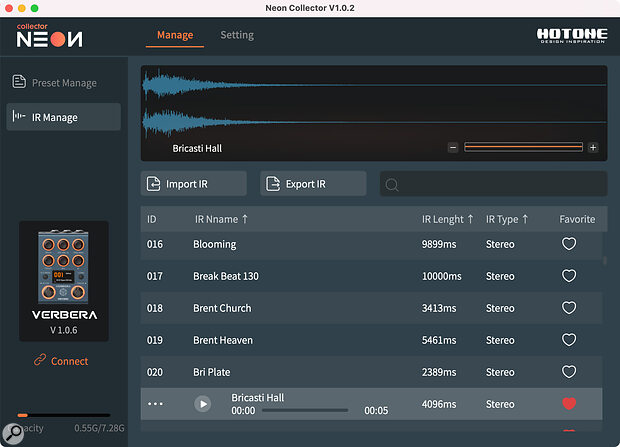Open Preset Manage in the sidebar

[63, 83]
